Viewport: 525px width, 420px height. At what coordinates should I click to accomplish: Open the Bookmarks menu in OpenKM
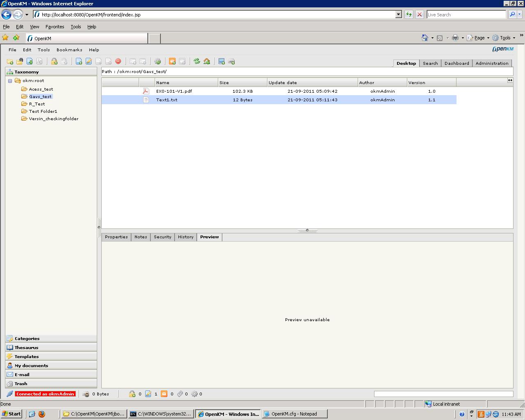[x=69, y=50]
